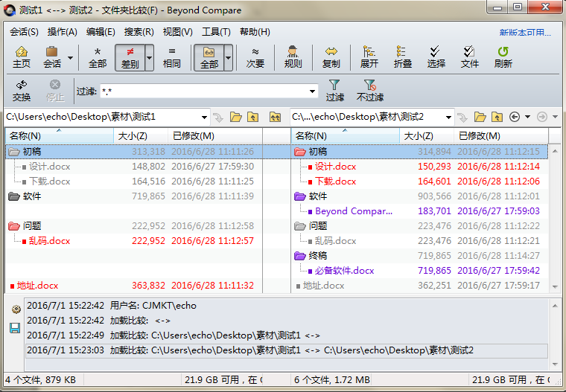Open the 主页 home toolbar icon
The height and width of the screenshot is (392, 566).
(22, 57)
